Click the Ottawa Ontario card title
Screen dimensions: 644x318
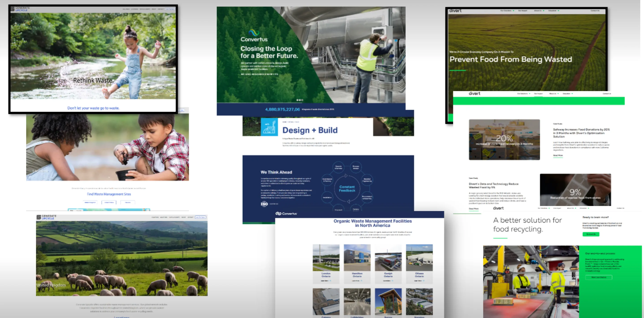click(x=419, y=275)
